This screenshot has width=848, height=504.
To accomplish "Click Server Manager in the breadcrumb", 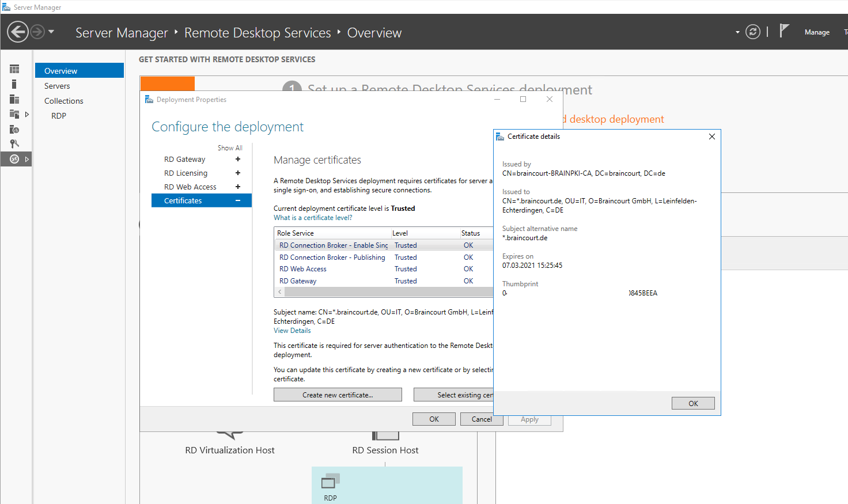I will pos(122,33).
